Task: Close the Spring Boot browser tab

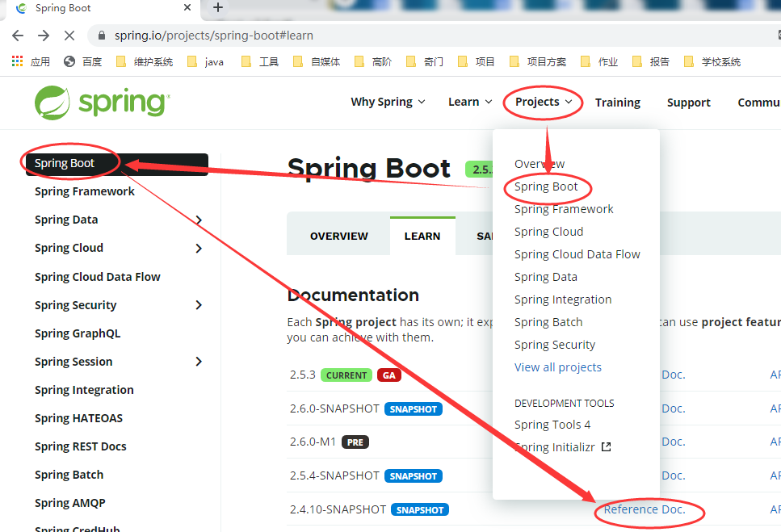Action: tap(187, 7)
